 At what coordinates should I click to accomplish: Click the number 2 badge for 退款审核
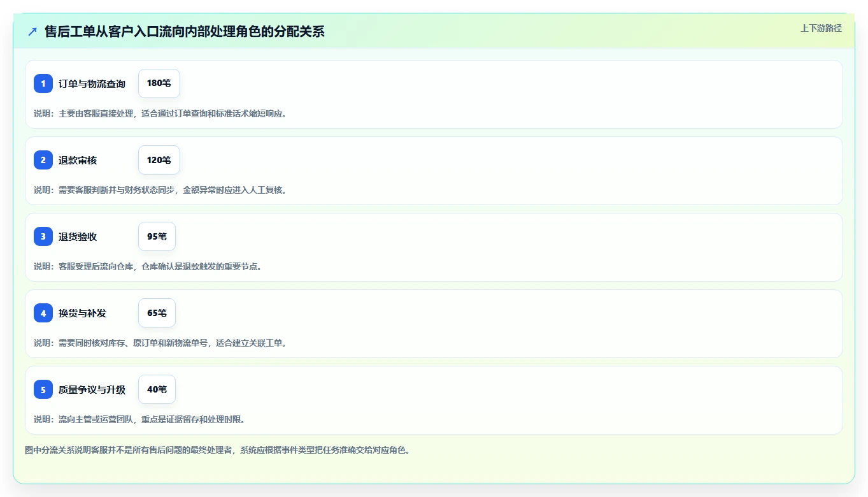tap(43, 160)
